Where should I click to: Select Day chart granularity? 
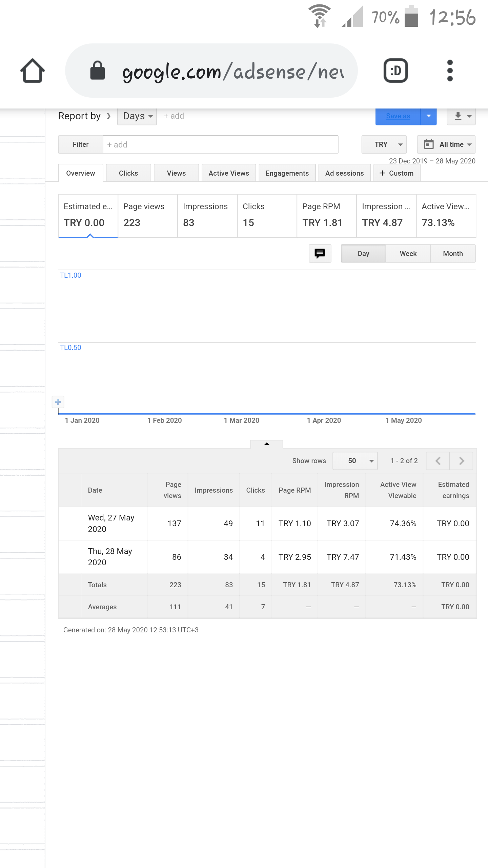363,254
